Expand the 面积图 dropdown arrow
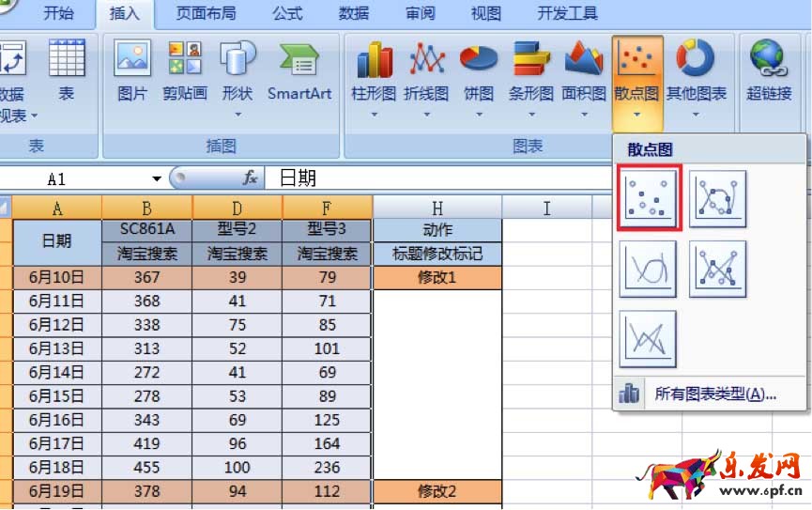Screen dimensions: 812x510 [584, 115]
